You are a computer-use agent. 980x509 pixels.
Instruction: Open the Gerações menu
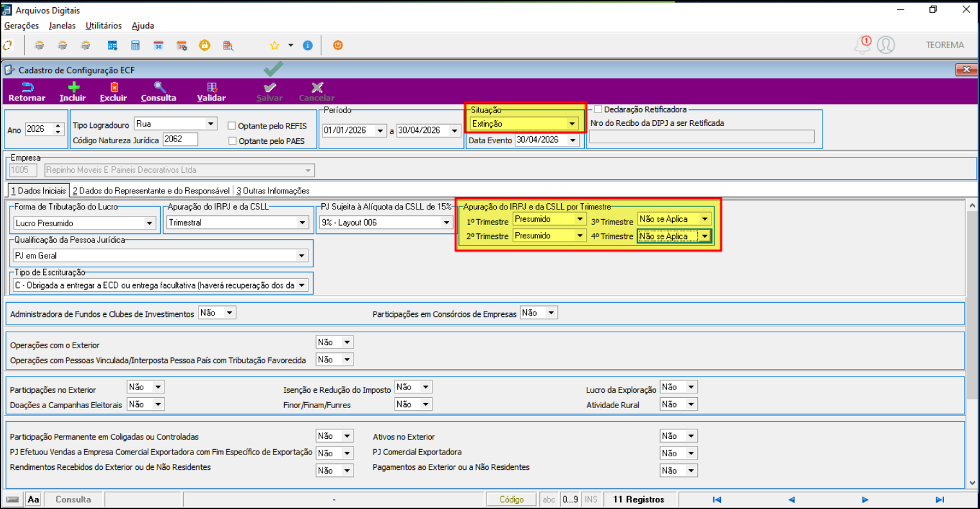click(x=21, y=26)
